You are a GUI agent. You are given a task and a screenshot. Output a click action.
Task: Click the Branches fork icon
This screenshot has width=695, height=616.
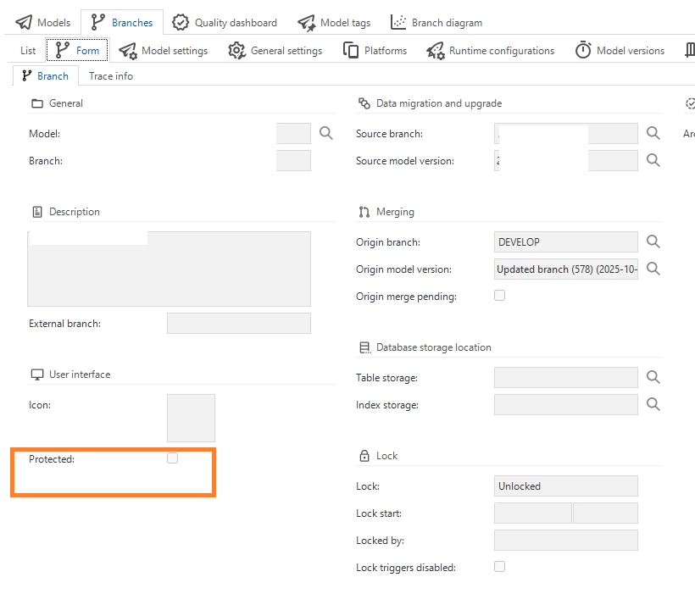point(97,22)
